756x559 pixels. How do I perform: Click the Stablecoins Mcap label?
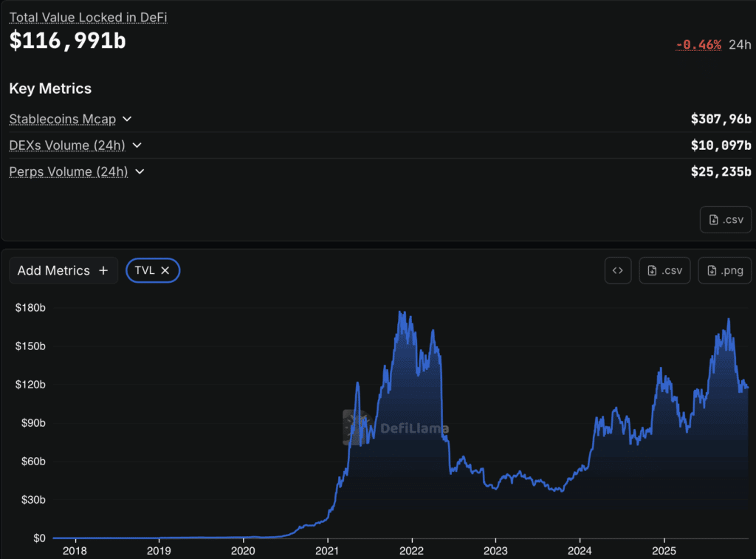pos(63,119)
